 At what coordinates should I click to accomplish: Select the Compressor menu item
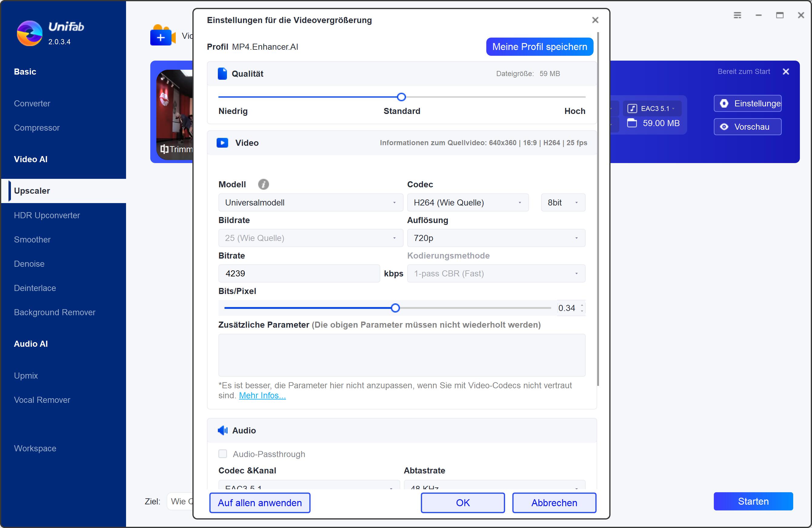pyautogui.click(x=37, y=128)
